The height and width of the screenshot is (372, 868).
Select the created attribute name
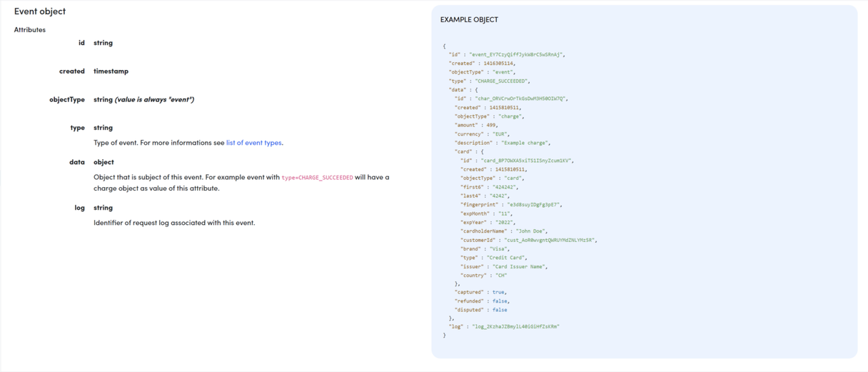pos(72,71)
